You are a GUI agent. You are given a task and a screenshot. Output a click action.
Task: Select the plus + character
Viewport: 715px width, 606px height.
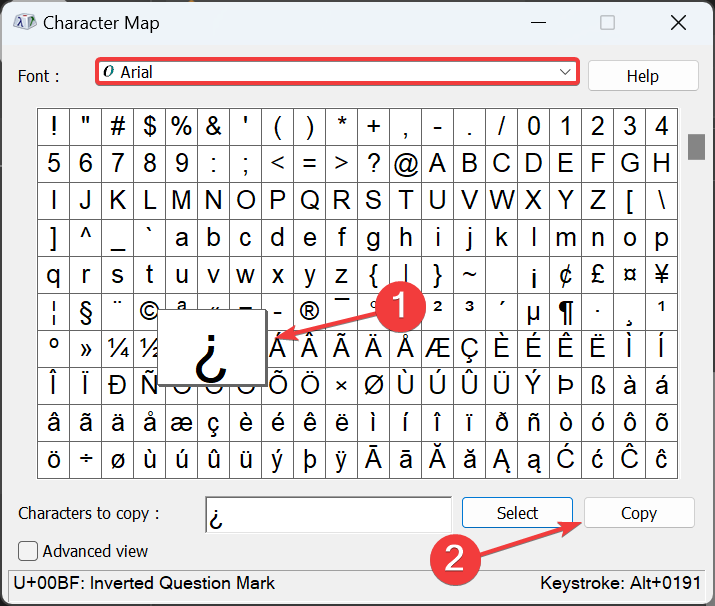tap(373, 127)
